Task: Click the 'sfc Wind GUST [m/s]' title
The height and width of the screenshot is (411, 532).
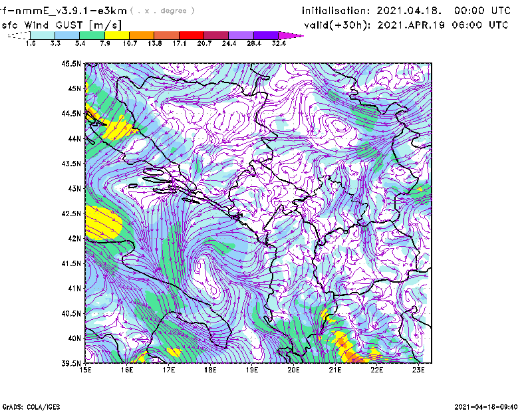Action: (x=61, y=25)
